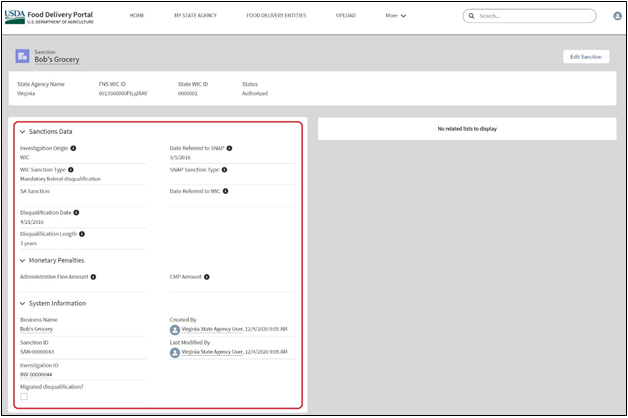
Task: Open the My State Agency tab
Action: 195,16
